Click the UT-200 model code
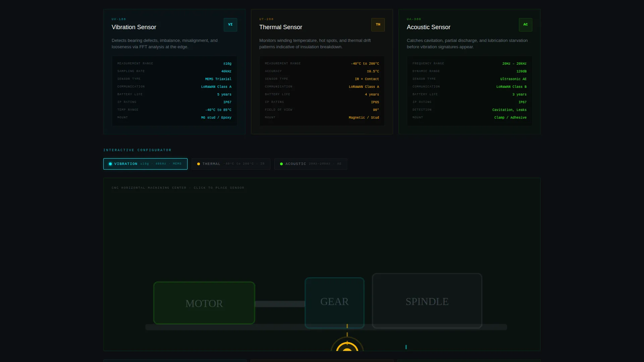 [266, 19]
